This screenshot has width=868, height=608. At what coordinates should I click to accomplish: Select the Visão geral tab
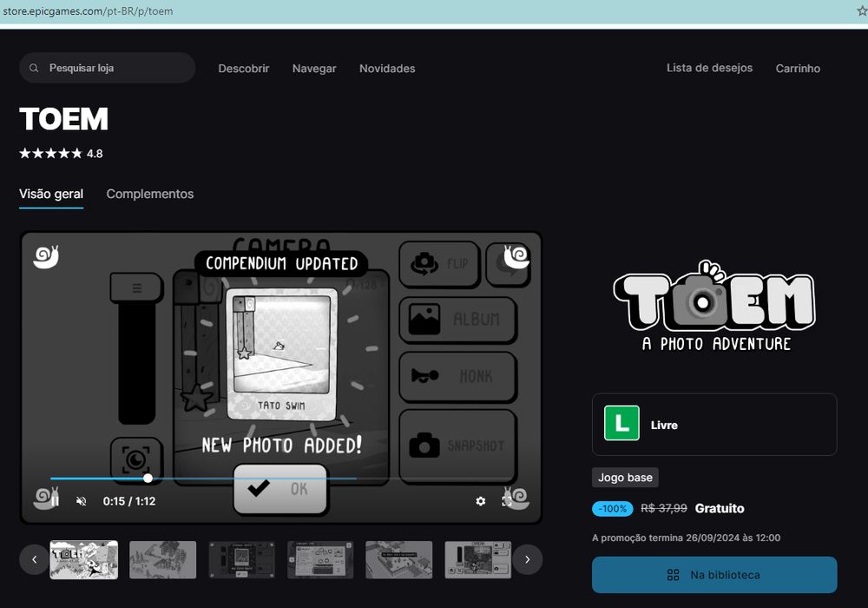tap(51, 195)
